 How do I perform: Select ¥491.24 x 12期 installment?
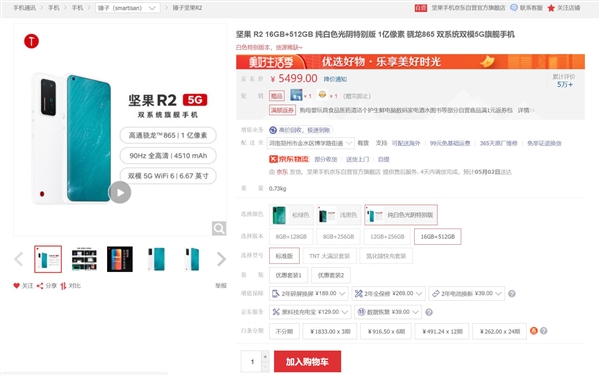point(442,331)
